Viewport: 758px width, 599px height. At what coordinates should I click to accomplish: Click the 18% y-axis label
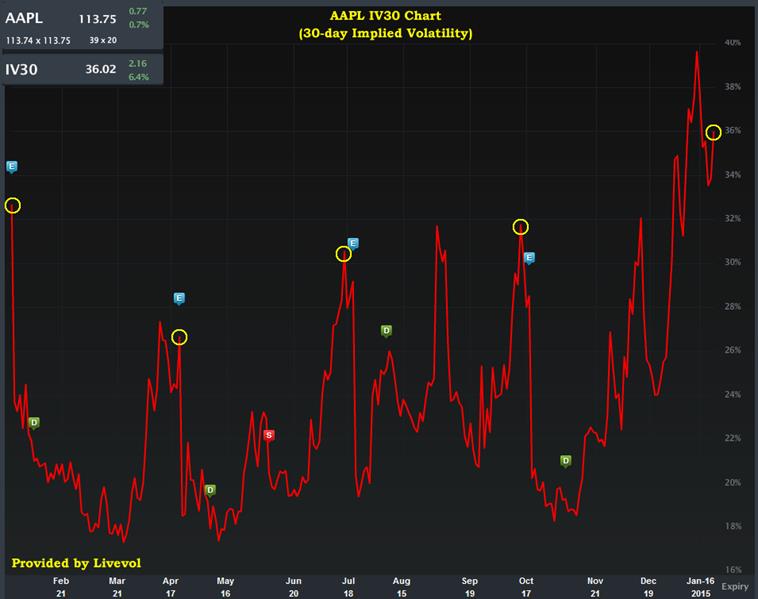[732, 526]
